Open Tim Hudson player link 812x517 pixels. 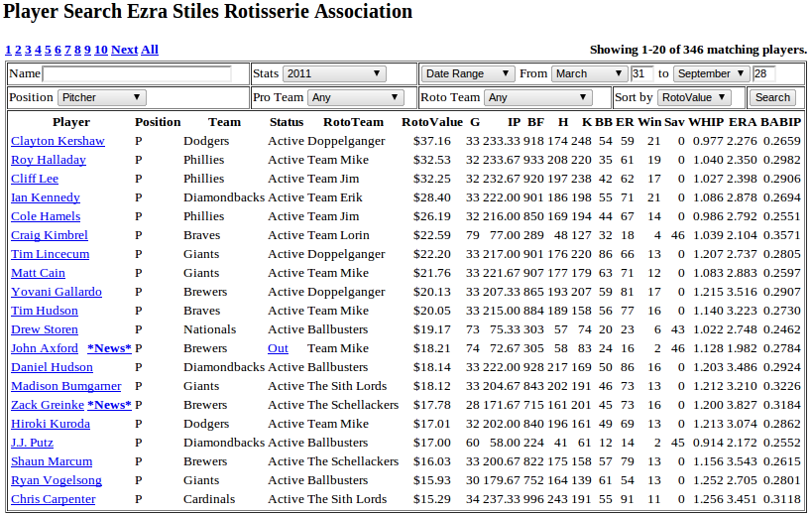coord(45,311)
